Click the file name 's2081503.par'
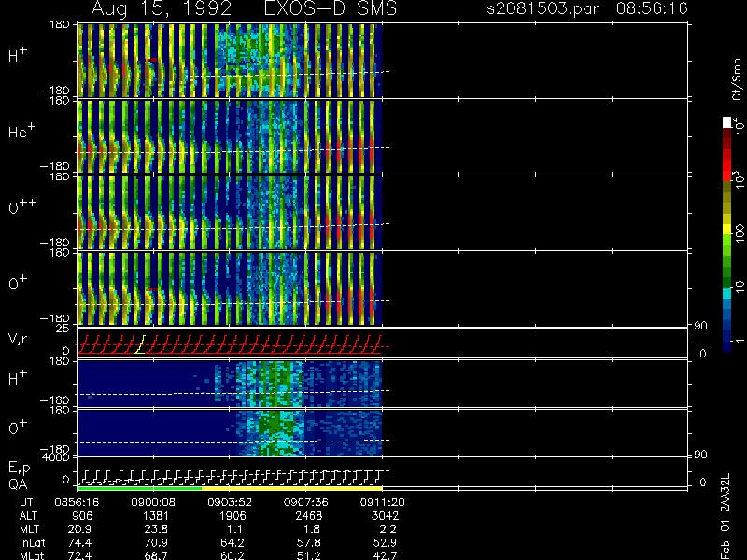 click(543, 8)
